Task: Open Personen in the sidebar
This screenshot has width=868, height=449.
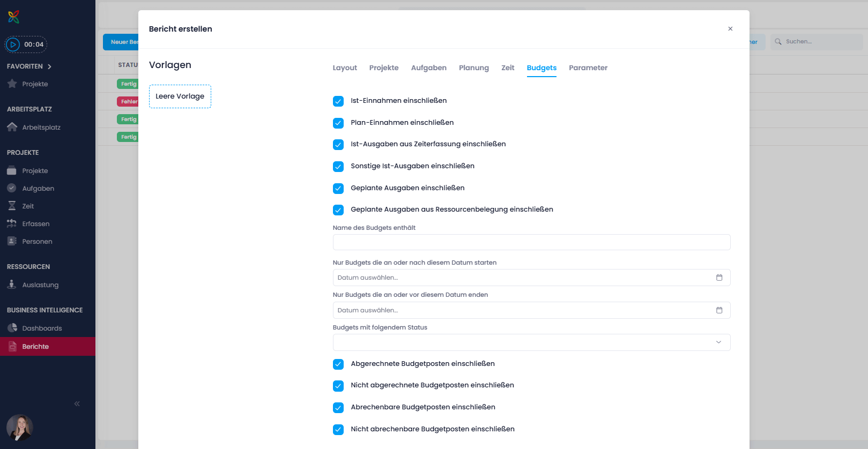Action: [x=38, y=242]
